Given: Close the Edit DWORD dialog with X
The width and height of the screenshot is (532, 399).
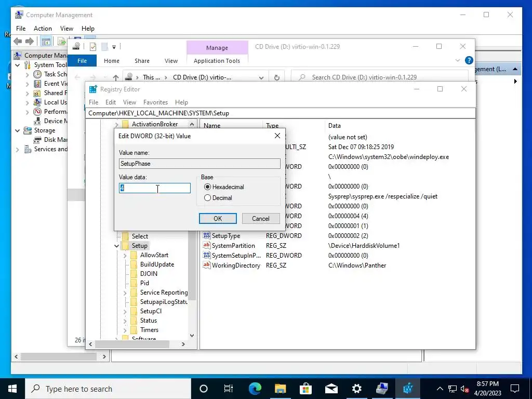Looking at the screenshot, I should 277,136.
